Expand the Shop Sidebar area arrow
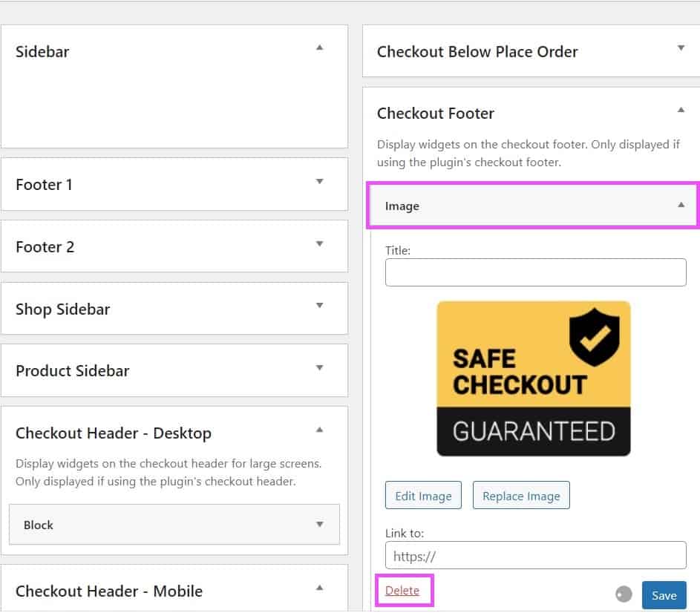The image size is (700, 613). tap(319, 305)
